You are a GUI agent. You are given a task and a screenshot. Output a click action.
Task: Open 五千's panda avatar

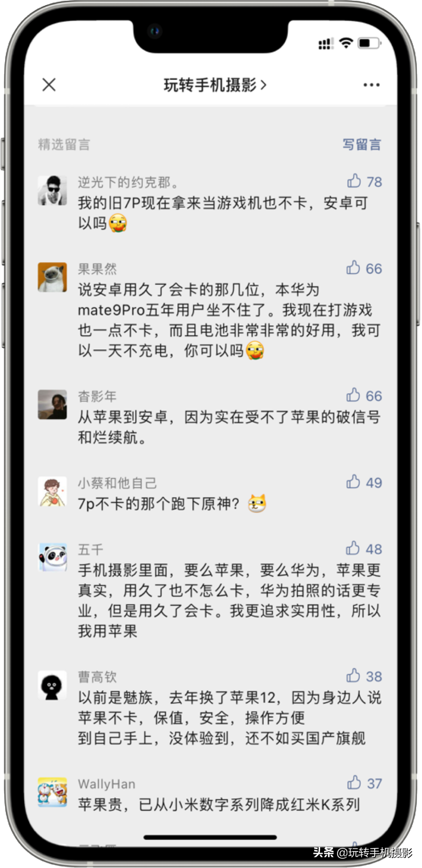pos(52,557)
